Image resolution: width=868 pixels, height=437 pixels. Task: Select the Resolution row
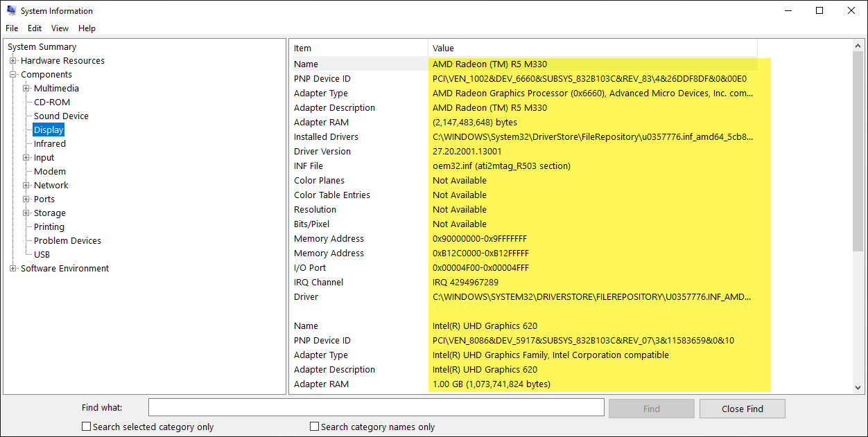523,209
